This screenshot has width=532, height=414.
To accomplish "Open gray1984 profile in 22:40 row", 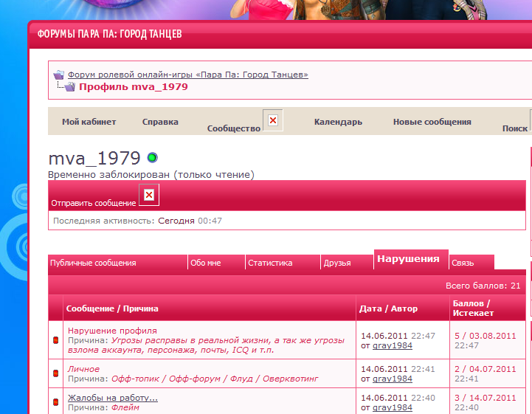I will tap(393, 407).
